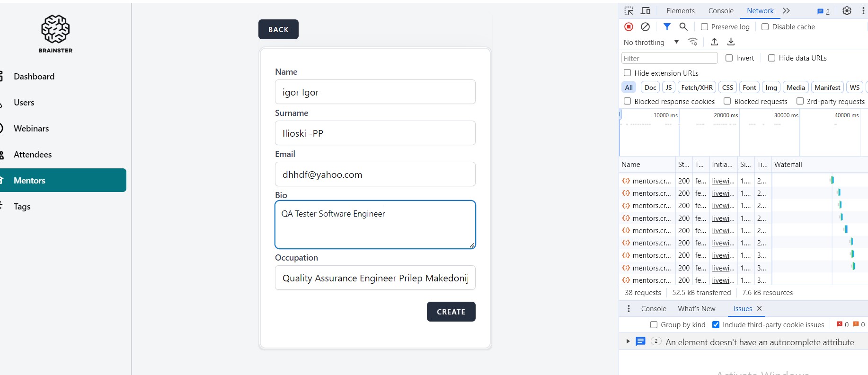The image size is (868, 375).
Task: Check the Disable cache option
Action: [765, 27]
